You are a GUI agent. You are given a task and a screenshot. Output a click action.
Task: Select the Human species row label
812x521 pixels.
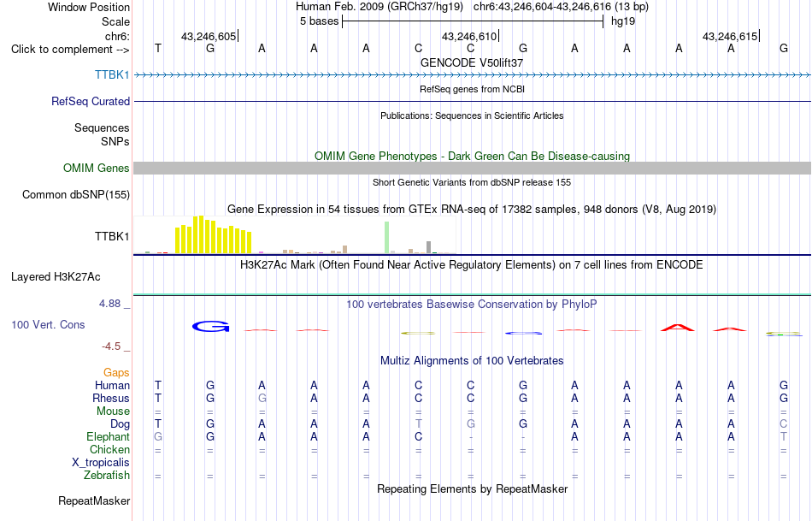(112, 385)
